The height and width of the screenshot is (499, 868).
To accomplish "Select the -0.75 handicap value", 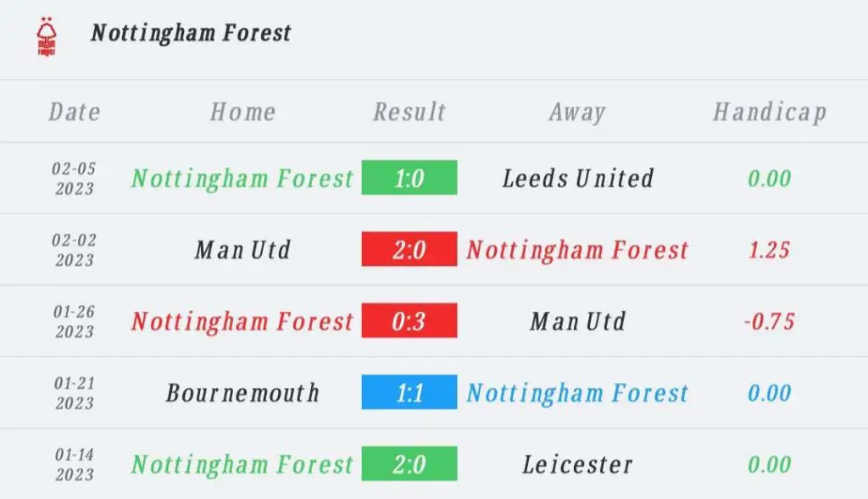I will click(770, 321).
